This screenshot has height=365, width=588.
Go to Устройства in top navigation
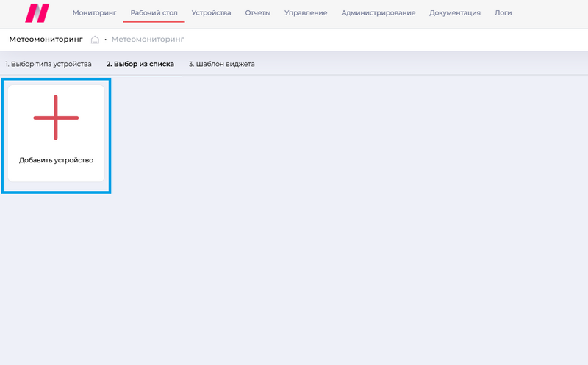(211, 12)
